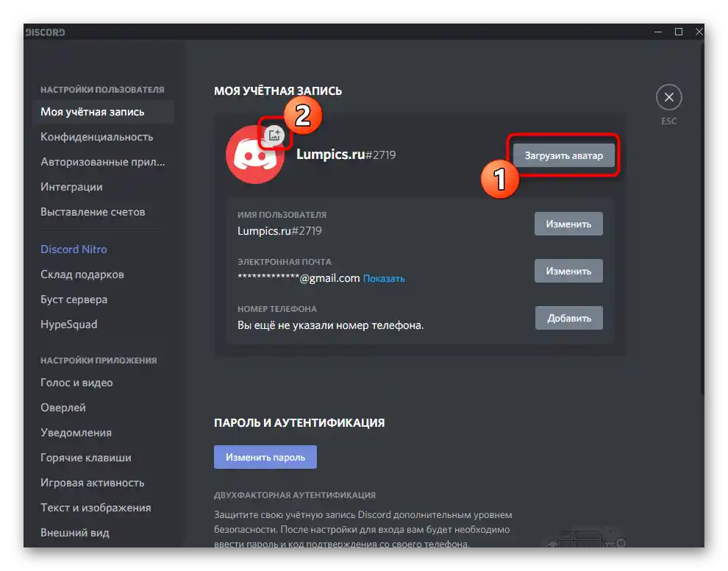
Task: Open the Внешний вид settings
Action: (x=103, y=533)
